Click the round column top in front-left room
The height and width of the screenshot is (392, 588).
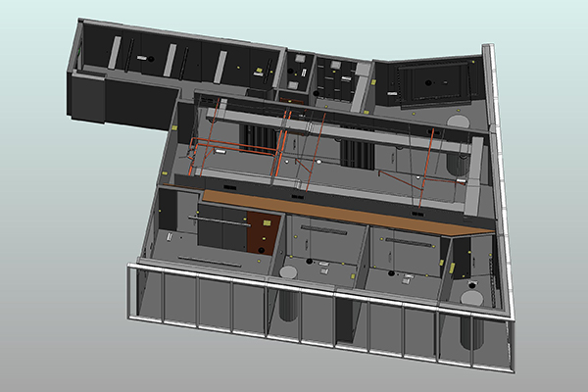coord(290,272)
